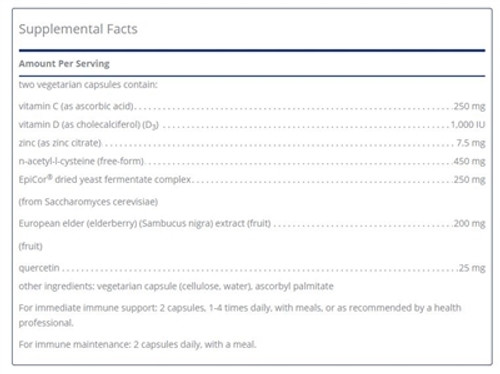Select the 200 mg elderberry amount
This screenshot has height=374, width=500.
[x=469, y=223]
